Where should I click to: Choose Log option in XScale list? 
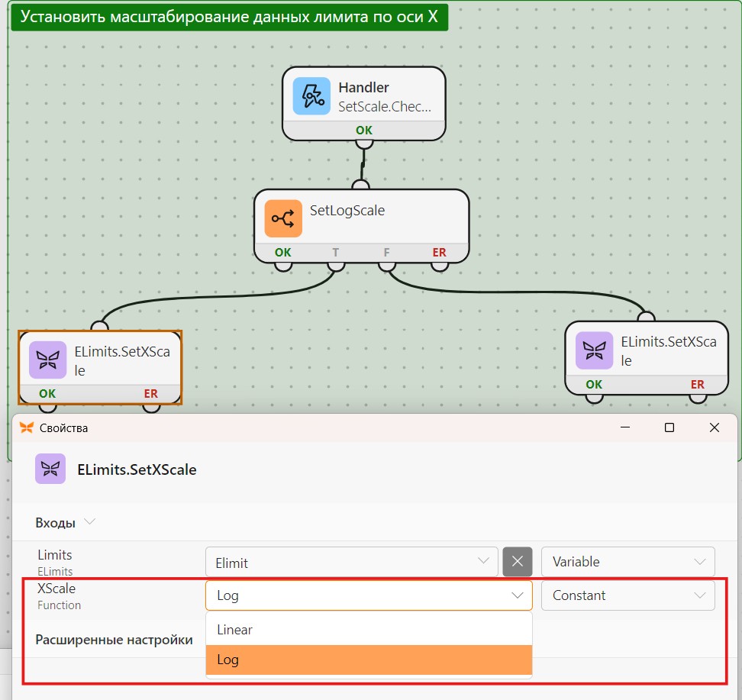(369, 660)
